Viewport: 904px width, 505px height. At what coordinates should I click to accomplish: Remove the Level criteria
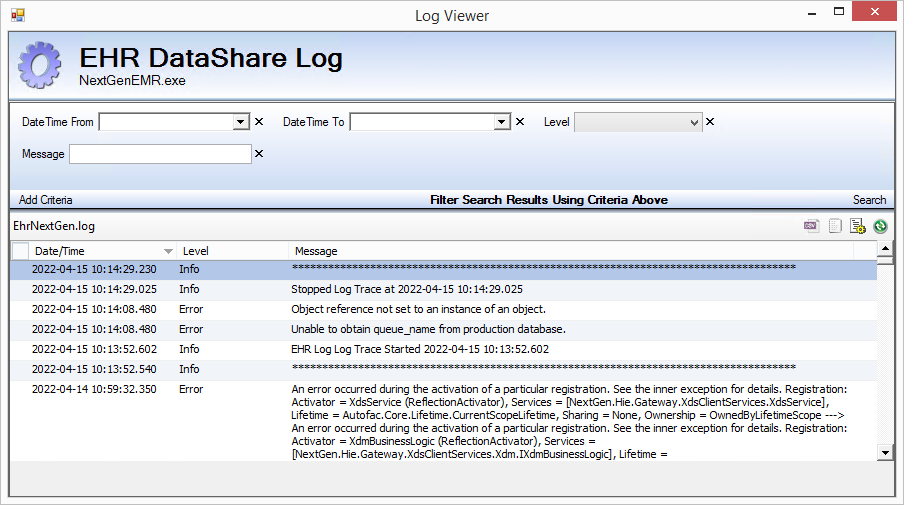coord(710,122)
